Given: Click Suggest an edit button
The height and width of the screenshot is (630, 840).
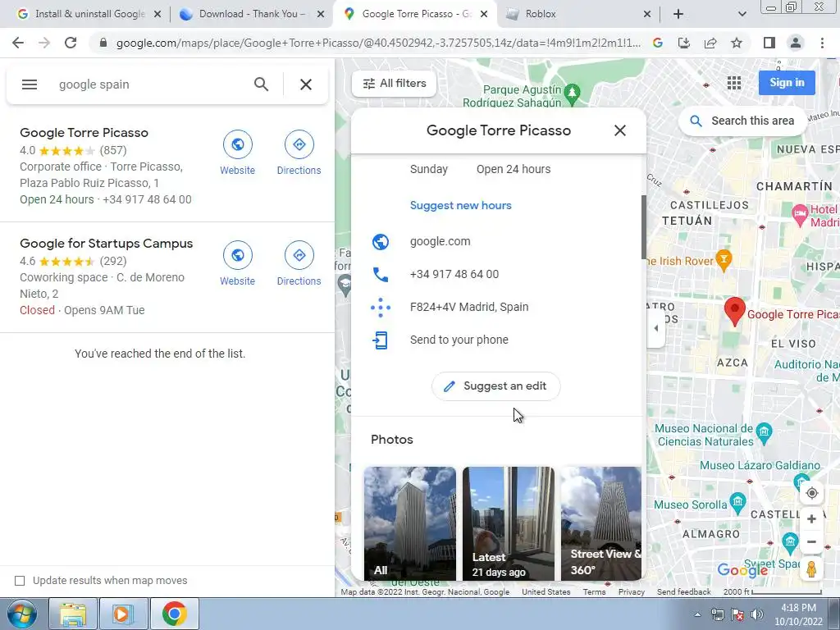Looking at the screenshot, I should 495,386.
